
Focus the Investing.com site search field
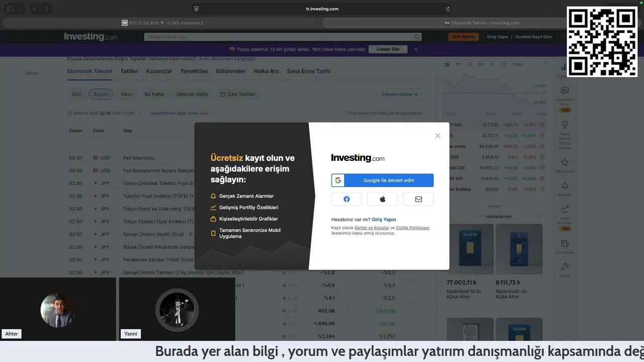click(283, 37)
